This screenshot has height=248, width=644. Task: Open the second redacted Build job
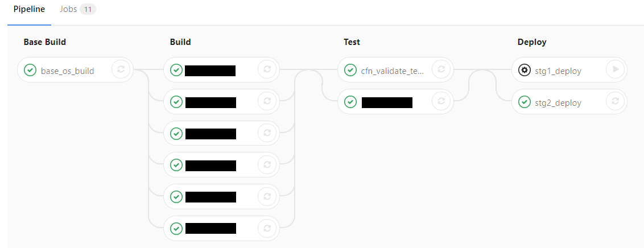pyautogui.click(x=210, y=102)
